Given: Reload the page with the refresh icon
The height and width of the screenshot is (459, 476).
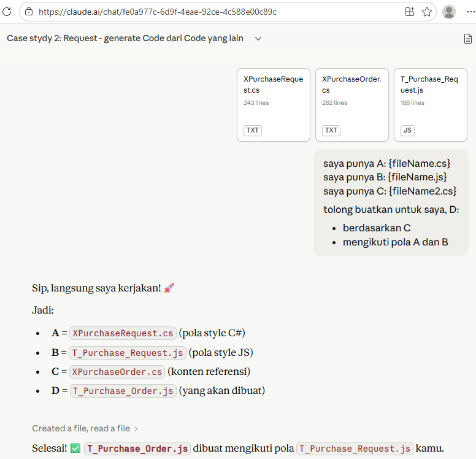Looking at the screenshot, I should (8, 12).
